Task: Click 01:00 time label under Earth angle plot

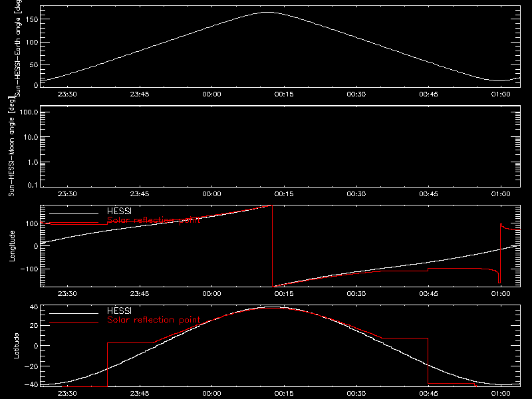Action: (501, 94)
